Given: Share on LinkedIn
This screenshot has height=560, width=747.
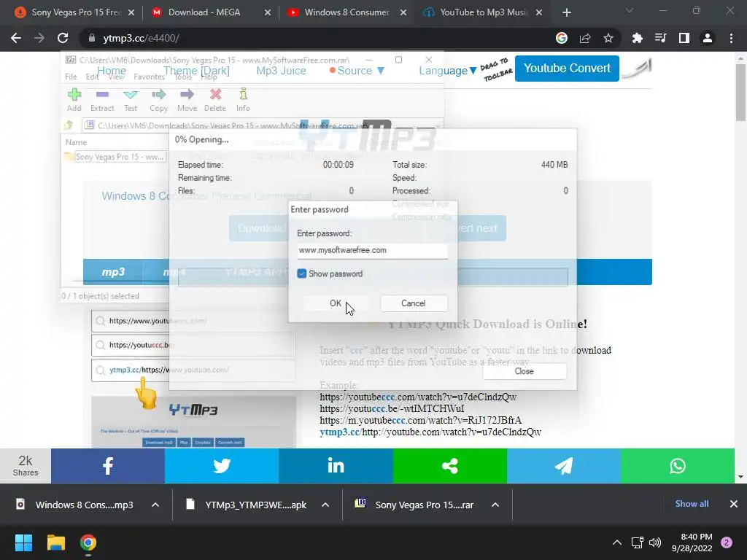Looking at the screenshot, I should tap(336, 466).
